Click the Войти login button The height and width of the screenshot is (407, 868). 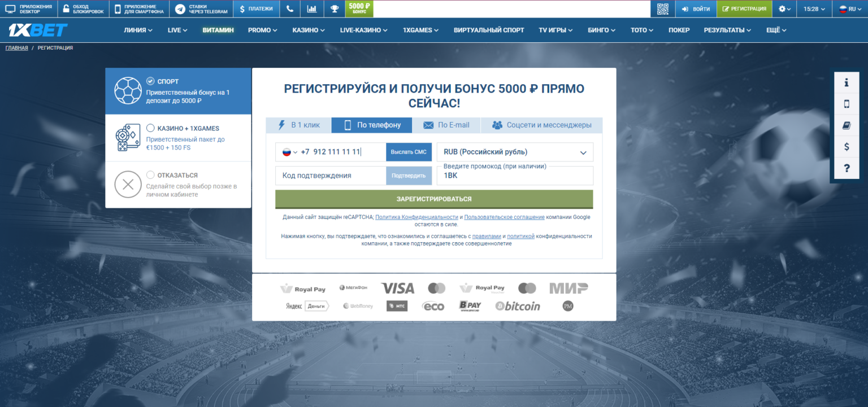tap(696, 9)
